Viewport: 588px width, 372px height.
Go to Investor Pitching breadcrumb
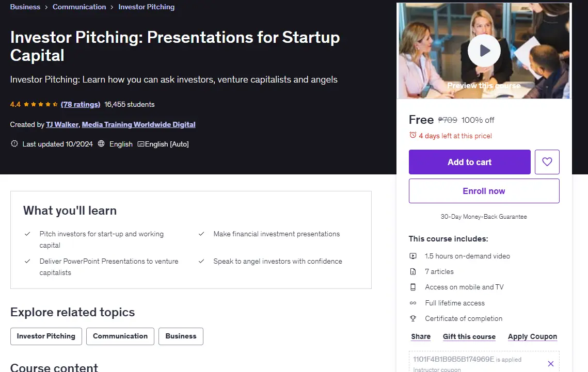coord(146,7)
